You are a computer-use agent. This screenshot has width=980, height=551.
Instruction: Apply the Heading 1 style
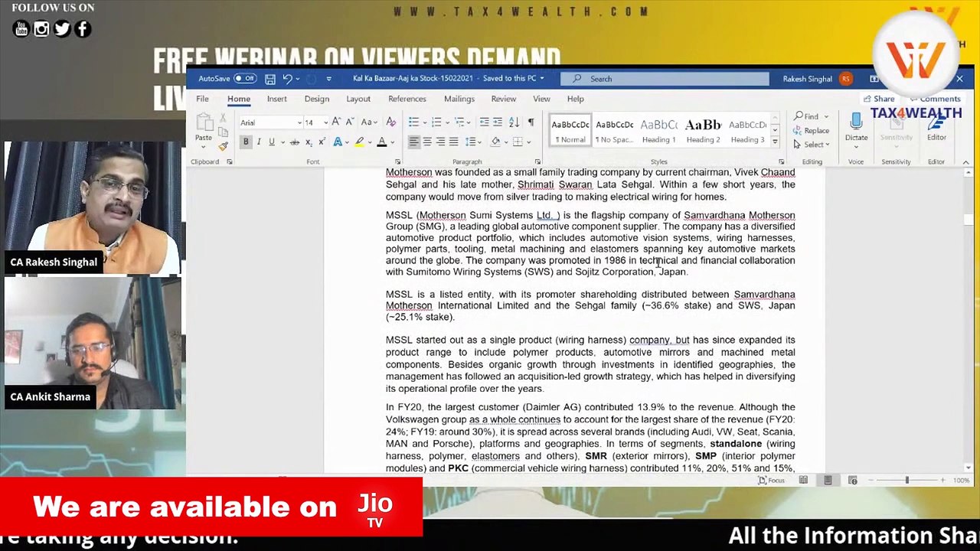pos(658,132)
